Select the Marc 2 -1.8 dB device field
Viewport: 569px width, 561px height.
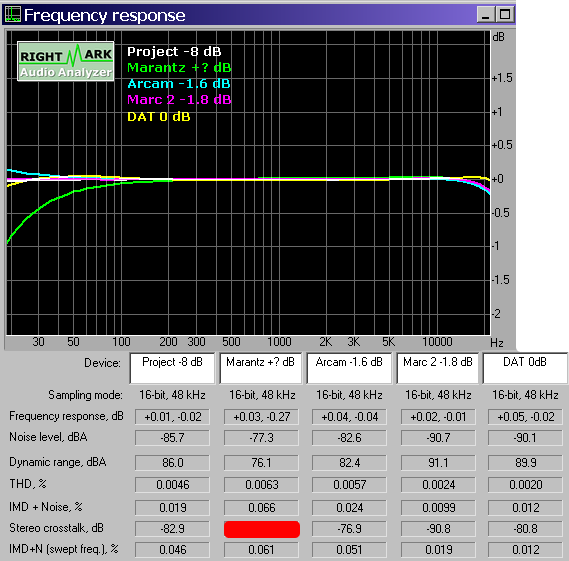438,368
